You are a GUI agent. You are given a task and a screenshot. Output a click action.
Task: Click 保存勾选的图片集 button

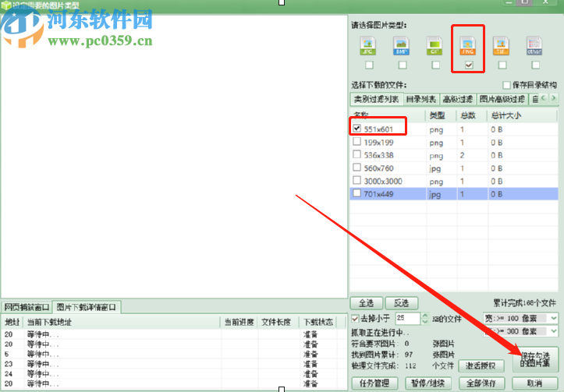535,359
